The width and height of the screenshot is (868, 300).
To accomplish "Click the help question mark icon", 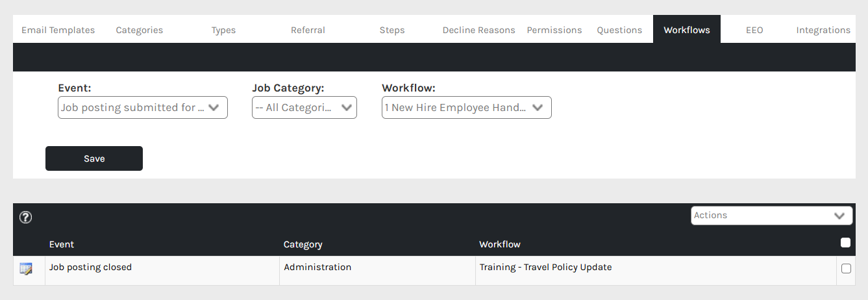I will 26,218.
